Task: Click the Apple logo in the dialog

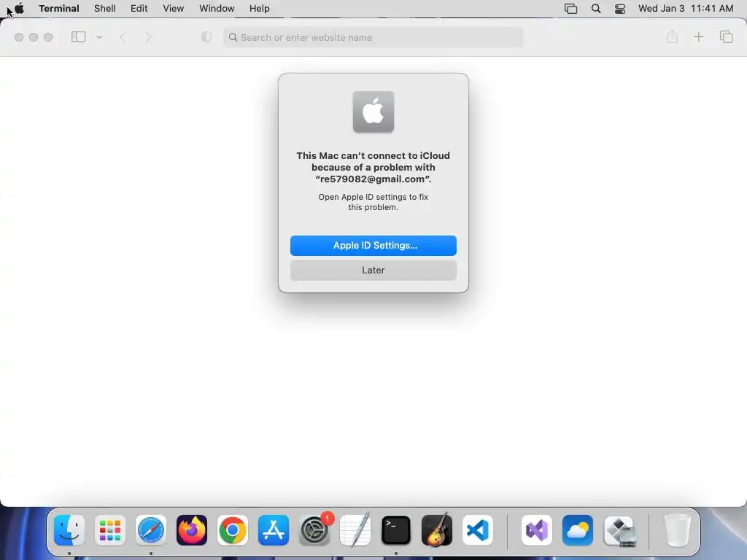Action: coord(373,112)
